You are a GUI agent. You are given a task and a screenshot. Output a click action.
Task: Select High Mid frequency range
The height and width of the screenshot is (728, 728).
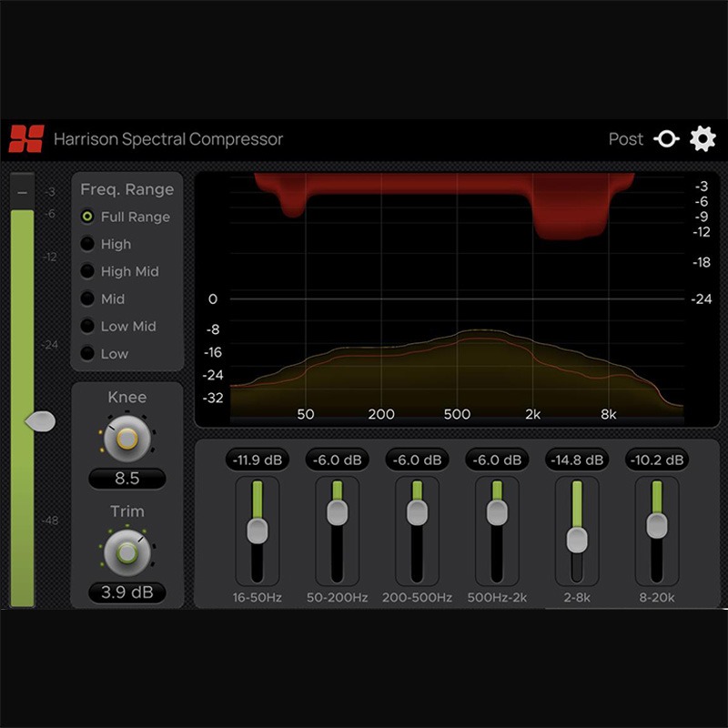[87, 271]
